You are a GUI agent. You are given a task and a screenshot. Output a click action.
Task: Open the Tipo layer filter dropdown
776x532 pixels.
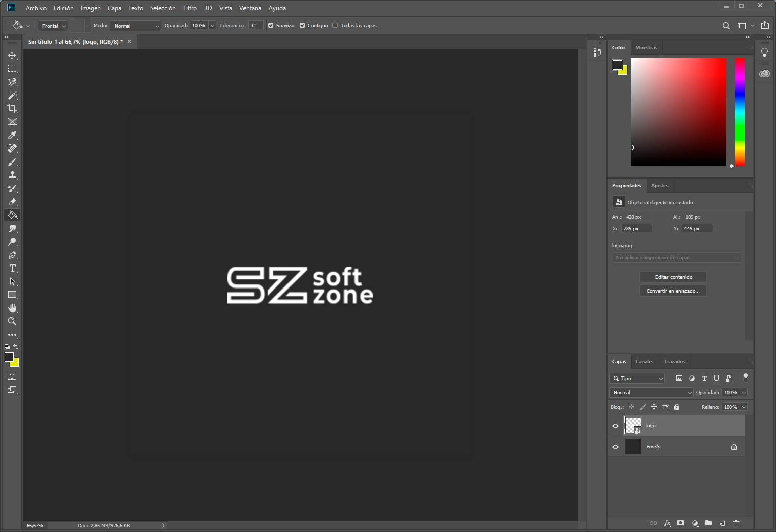pos(637,379)
